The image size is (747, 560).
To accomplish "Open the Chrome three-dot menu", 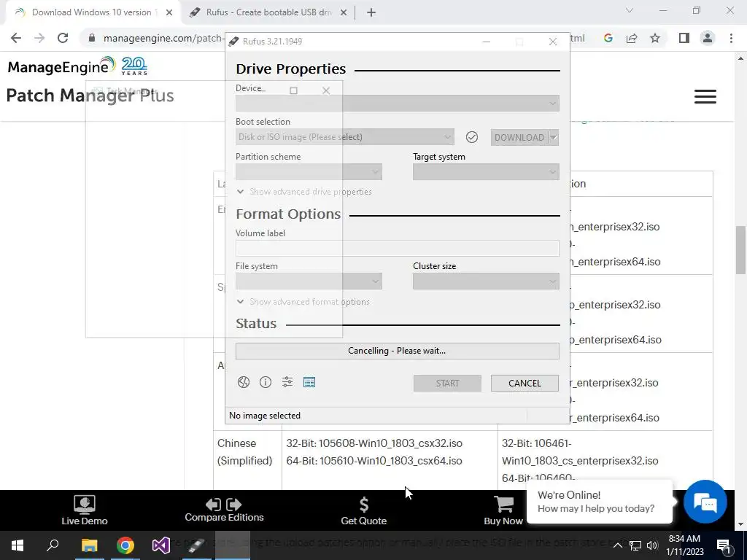I will [x=731, y=38].
